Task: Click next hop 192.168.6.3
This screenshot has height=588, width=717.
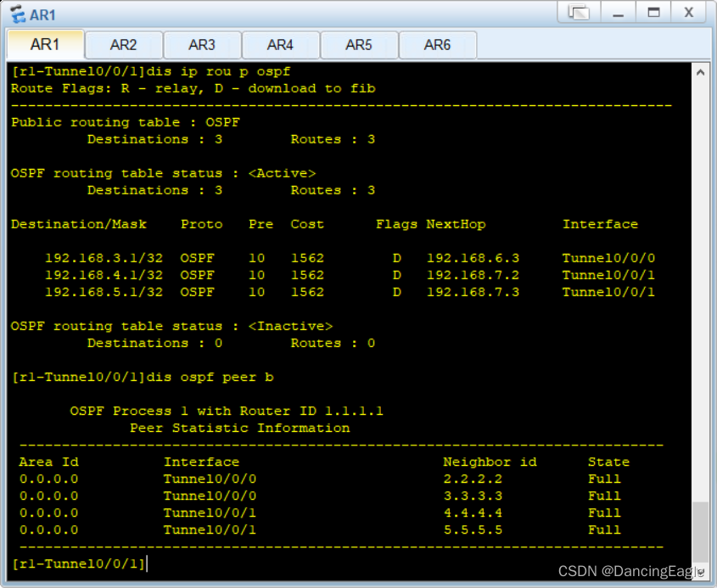Action: 473,258
